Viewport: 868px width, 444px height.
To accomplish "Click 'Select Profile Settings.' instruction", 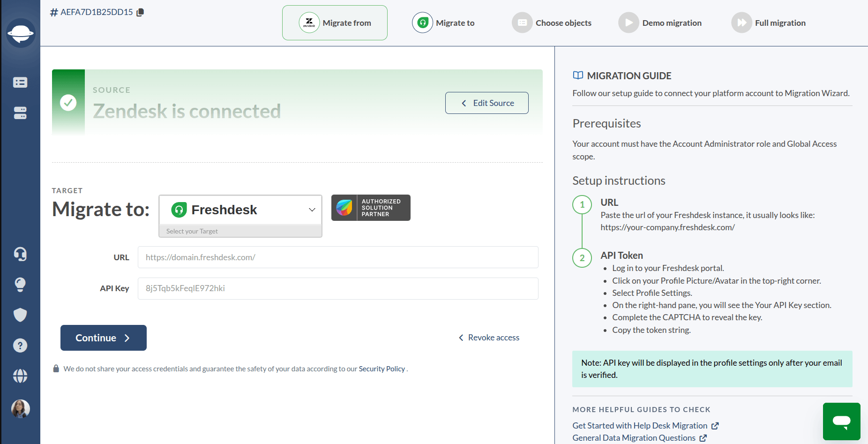I will point(652,293).
